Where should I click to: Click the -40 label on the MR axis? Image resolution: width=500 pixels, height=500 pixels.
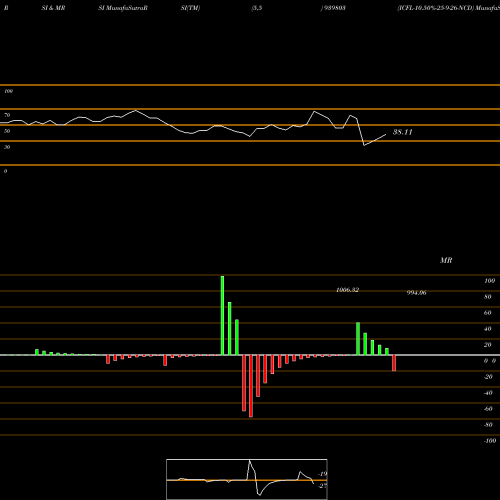pyautogui.click(x=488, y=393)
